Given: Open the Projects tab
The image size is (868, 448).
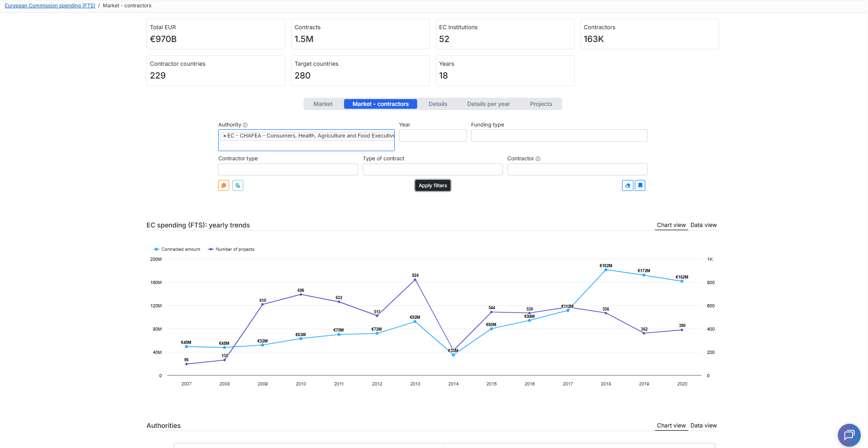Looking at the screenshot, I should coord(541,104).
